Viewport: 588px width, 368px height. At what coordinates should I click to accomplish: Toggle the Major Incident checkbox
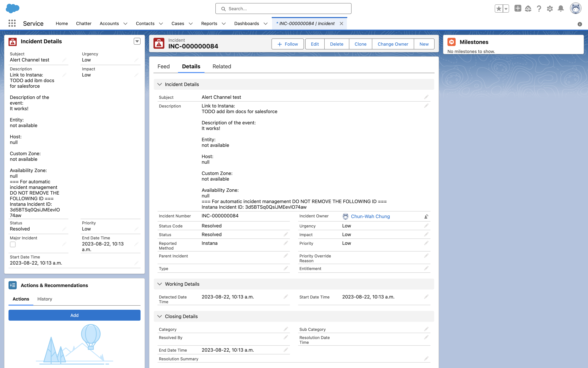click(x=13, y=244)
